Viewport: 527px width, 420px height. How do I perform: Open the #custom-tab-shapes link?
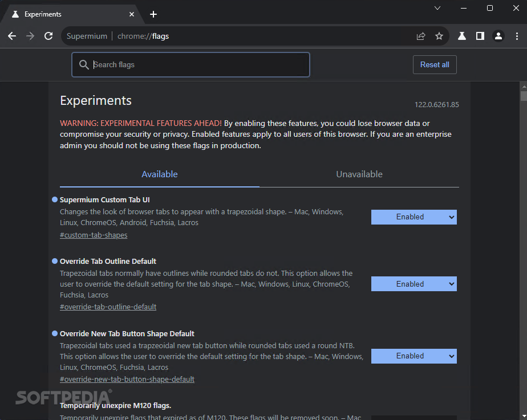coord(94,235)
